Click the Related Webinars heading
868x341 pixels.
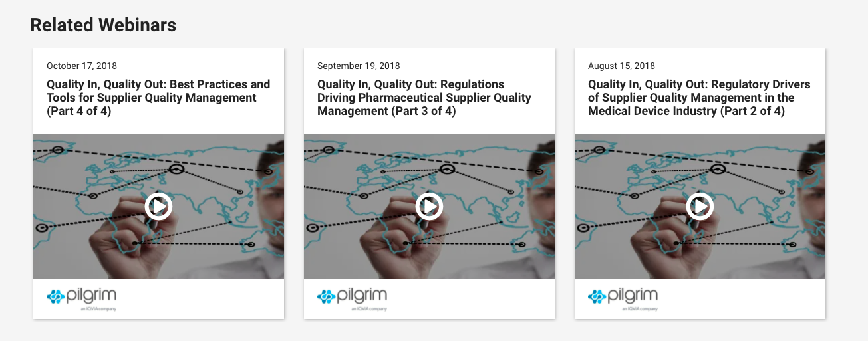coord(103,25)
